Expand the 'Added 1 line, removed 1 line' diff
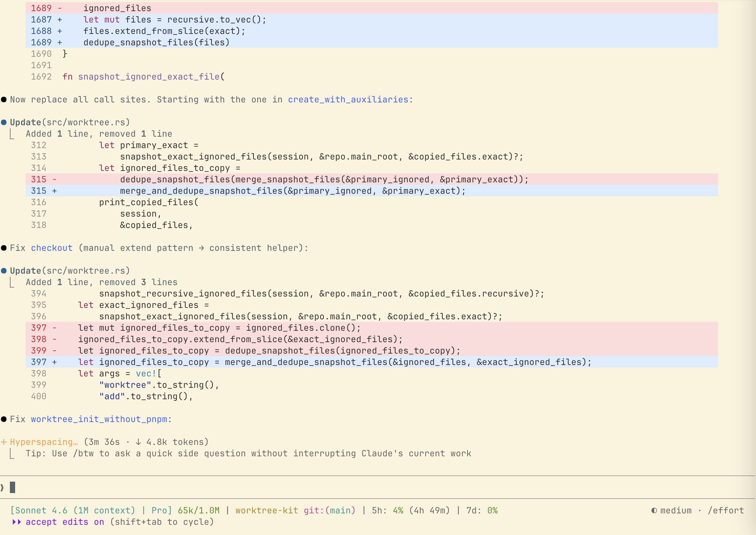The image size is (756, 535). click(99, 134)
